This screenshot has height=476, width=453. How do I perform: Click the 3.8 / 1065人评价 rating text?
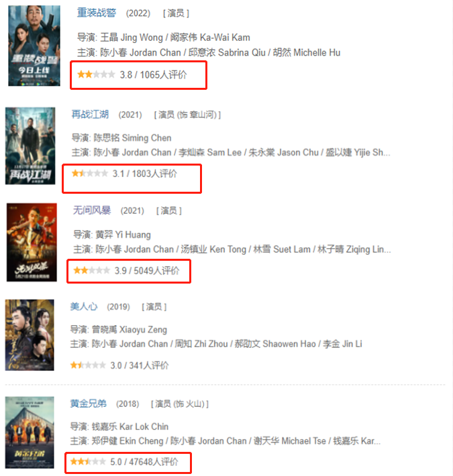(x=153, y=74)
